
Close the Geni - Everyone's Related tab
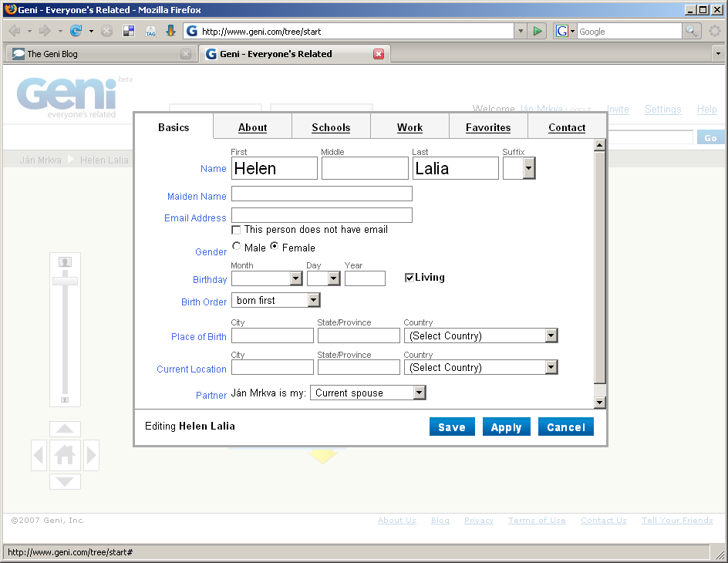[x=379, y=54]
